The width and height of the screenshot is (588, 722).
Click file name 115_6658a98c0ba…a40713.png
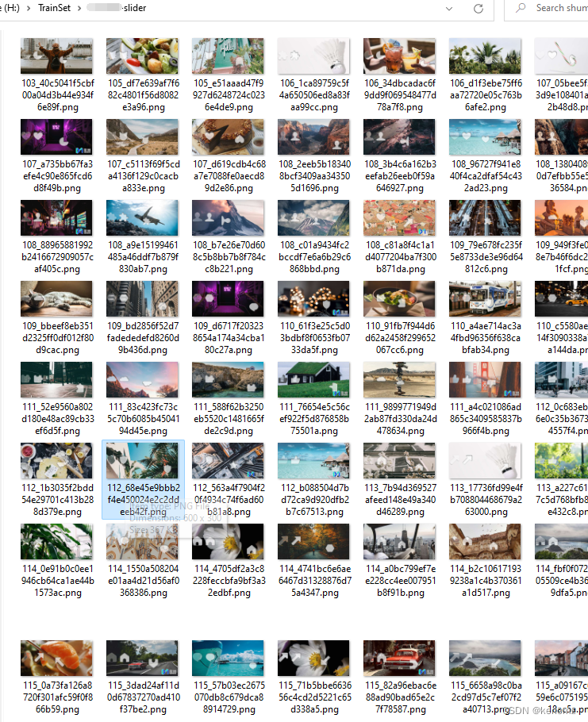[486, 697]
